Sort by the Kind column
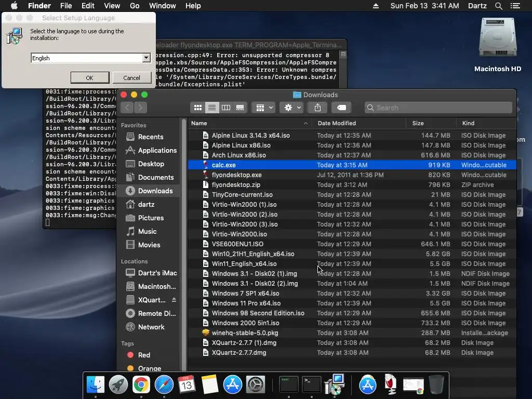The width and height of the screenshot is (532, 399). pos(486,123)
